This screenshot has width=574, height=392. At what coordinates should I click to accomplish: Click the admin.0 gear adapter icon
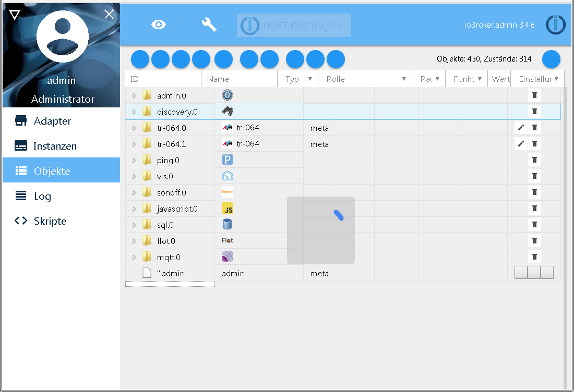point(228,95)
